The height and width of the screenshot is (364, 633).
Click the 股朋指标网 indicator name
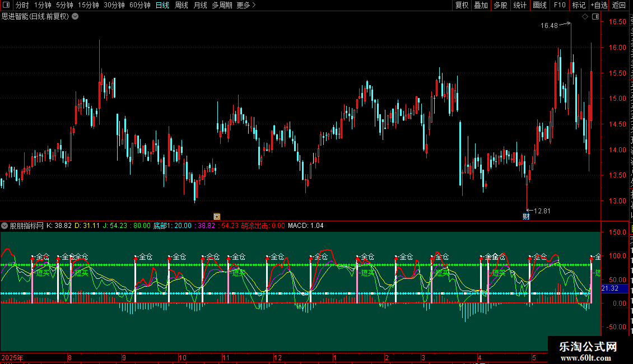pos(27,226)
